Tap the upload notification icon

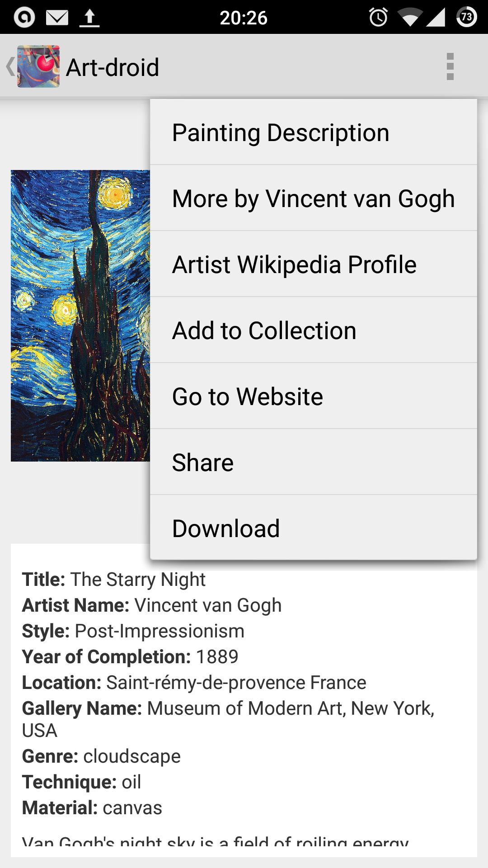tap(89, 18)
